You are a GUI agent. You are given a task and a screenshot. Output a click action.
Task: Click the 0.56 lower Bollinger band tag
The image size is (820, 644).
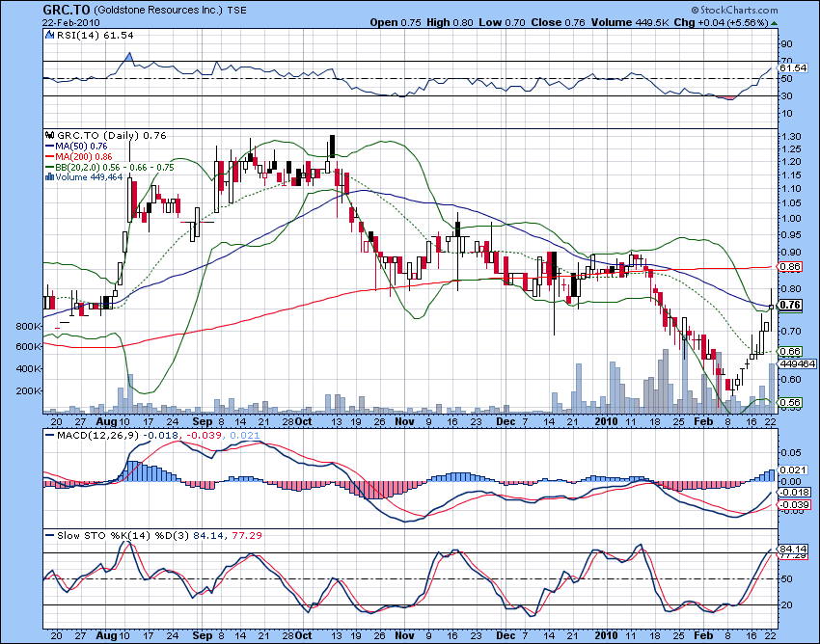[790, 403]
